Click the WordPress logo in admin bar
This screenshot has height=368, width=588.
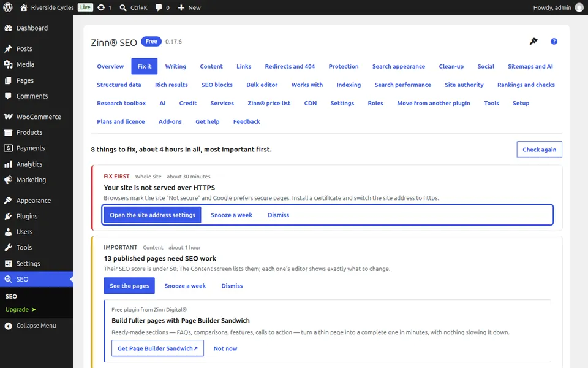[8, 7]
